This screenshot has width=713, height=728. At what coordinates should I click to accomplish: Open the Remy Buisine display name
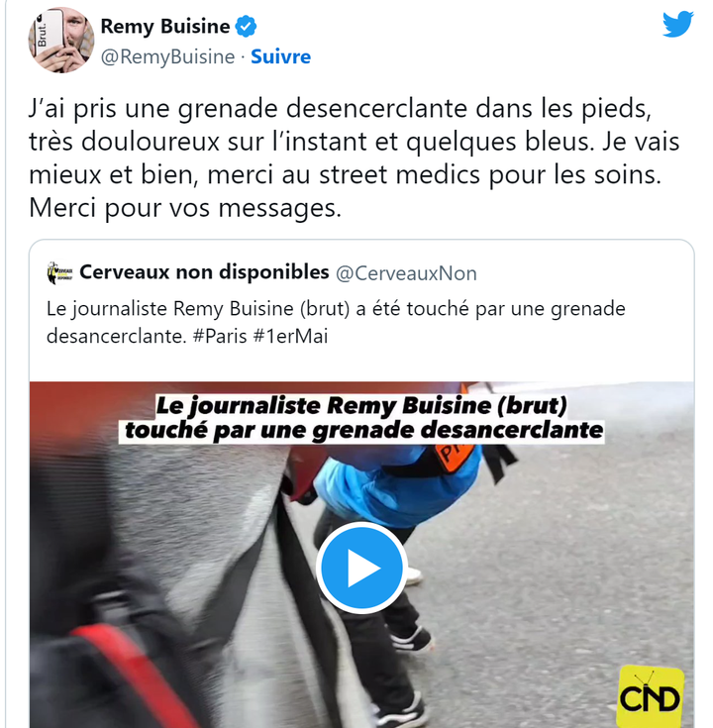click(x=165, y=27)
